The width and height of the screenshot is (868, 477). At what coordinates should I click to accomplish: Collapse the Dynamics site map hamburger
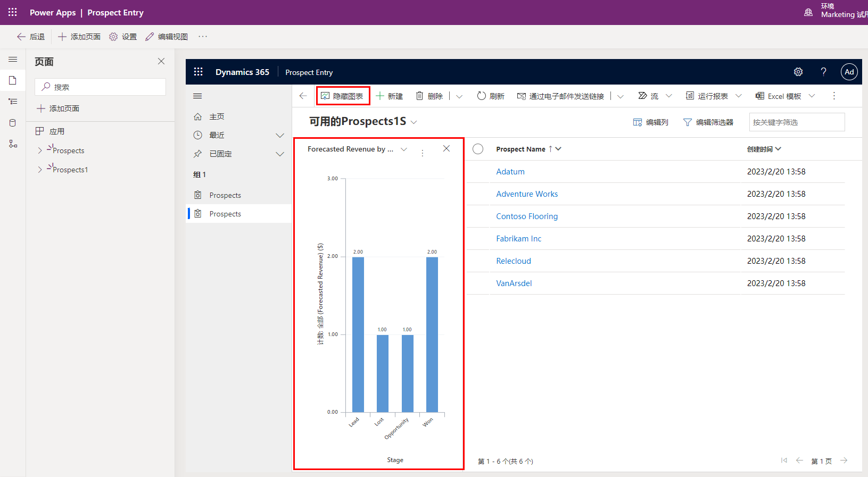pyautogui.click(x=197, y=96)
